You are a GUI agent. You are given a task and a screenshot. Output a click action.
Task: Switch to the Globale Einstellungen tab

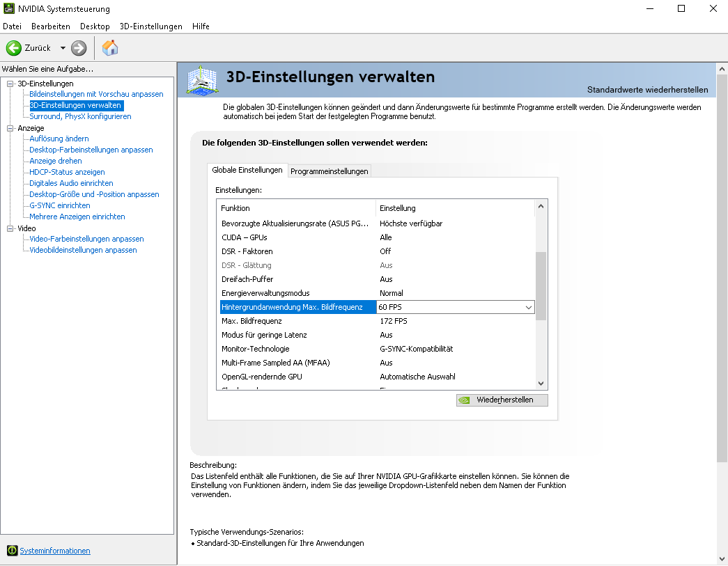[247, 171]
